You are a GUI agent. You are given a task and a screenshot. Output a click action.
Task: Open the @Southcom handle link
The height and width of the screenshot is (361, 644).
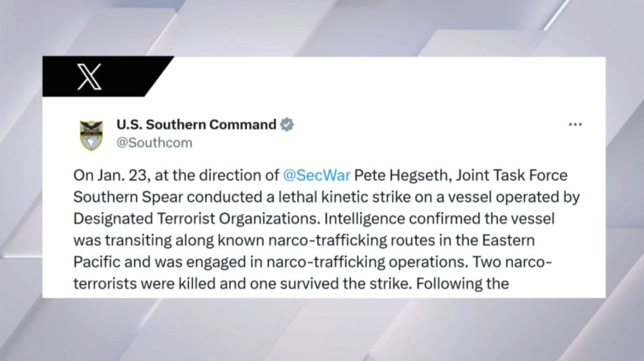pyautogui.click(x=154, y=143)
